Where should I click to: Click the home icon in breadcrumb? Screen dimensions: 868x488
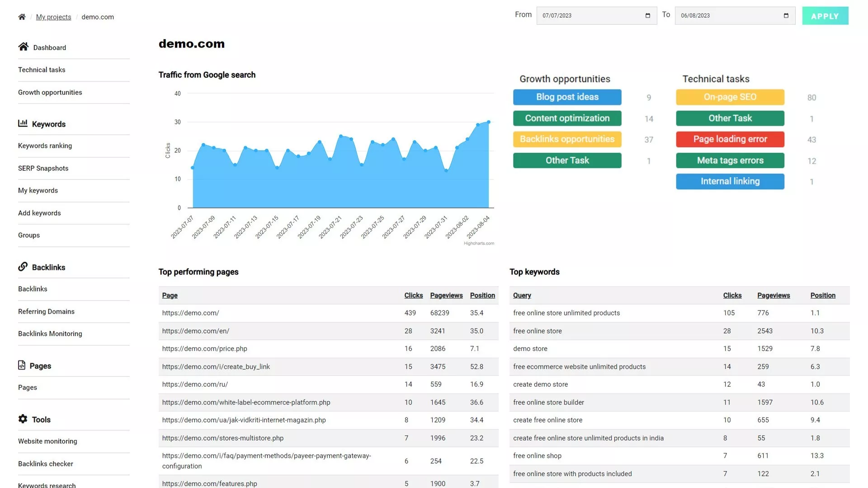click(22, 17)
